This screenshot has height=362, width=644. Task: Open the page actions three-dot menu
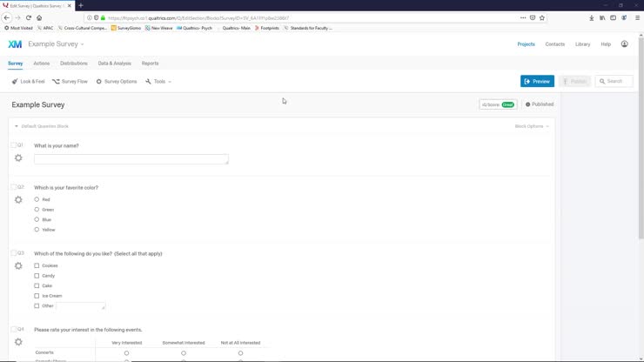click(523, 17)
